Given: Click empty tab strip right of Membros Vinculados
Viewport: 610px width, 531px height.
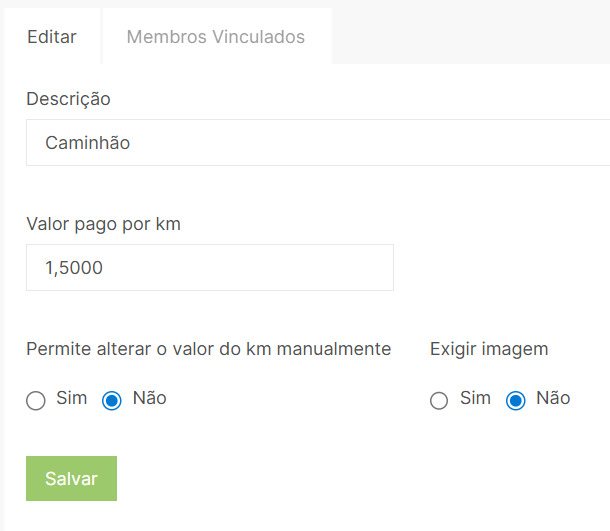Looking at the screenshot, I should tap(470, 37).
